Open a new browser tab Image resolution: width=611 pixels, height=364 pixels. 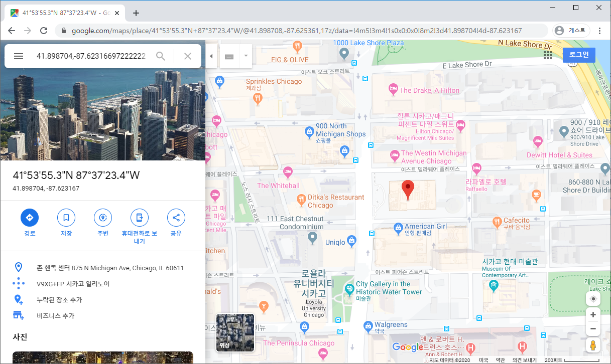point(136,13)
